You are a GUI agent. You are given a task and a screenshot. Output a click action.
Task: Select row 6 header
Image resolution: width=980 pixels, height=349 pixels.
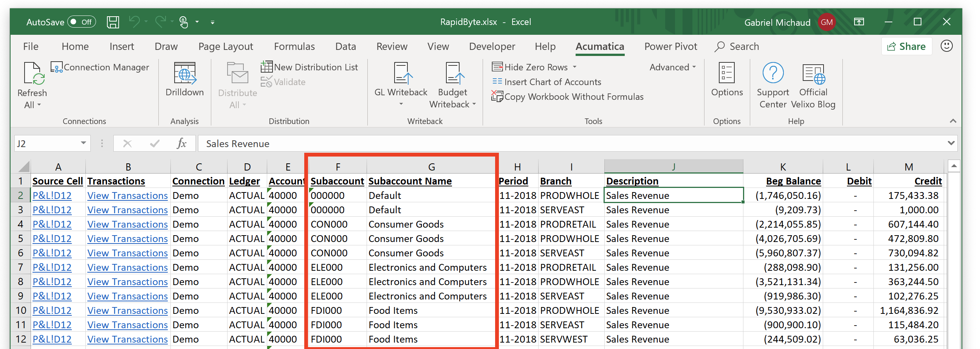[x=20, y=253]
